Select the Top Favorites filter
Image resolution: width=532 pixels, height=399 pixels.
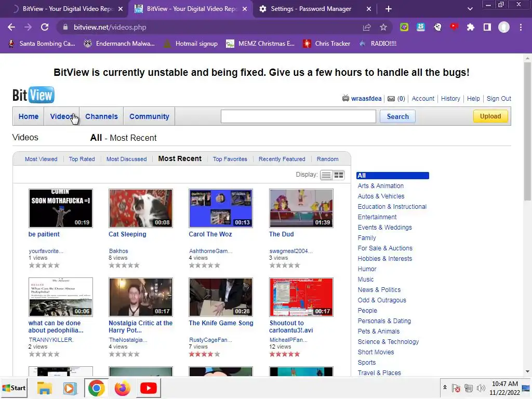[230, 159]
